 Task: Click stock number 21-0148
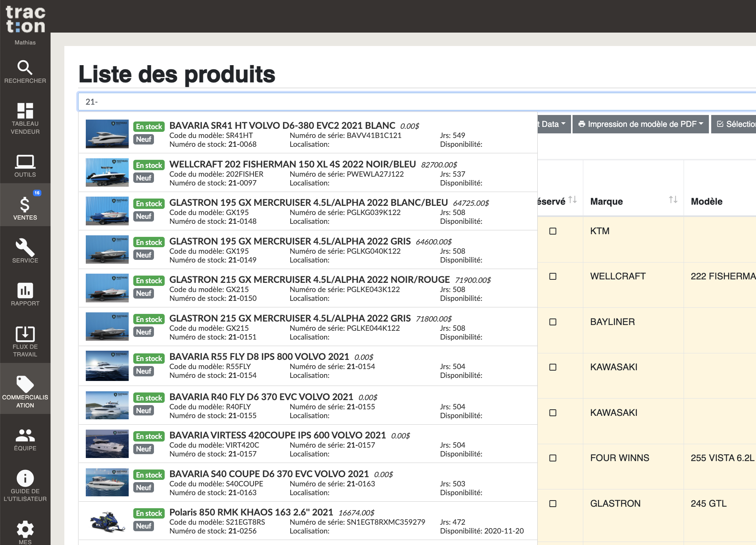[242, 222]
